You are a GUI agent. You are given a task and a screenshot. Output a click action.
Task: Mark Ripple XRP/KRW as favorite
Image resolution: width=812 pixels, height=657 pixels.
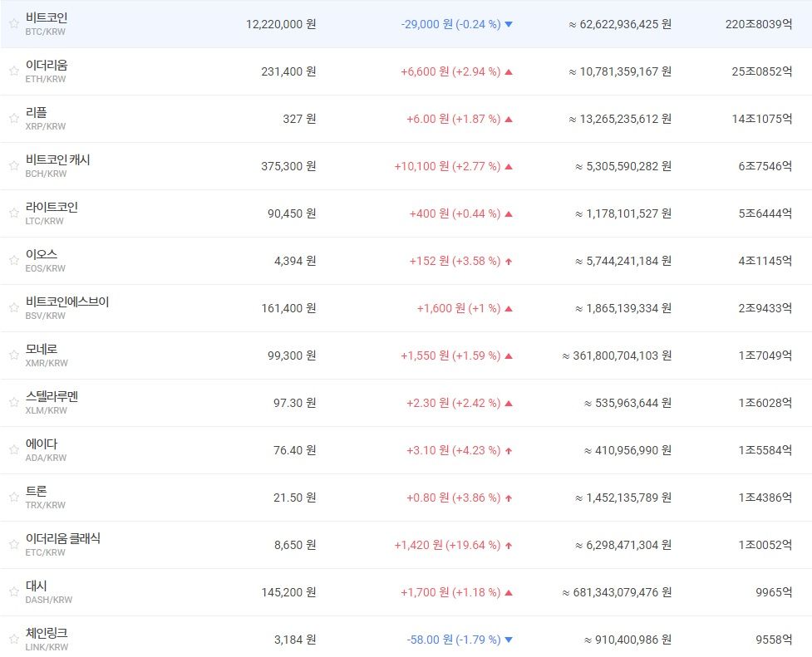13,119
